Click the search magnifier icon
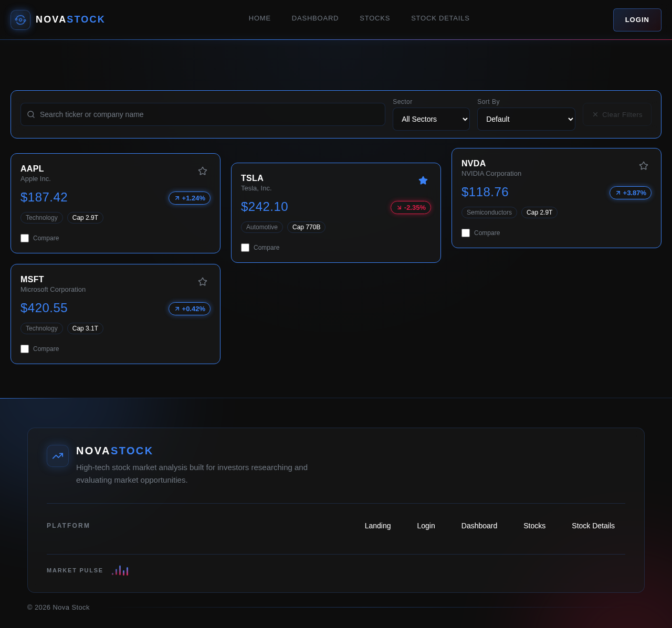This screenshot has height=628, width=672. (31, 114)
